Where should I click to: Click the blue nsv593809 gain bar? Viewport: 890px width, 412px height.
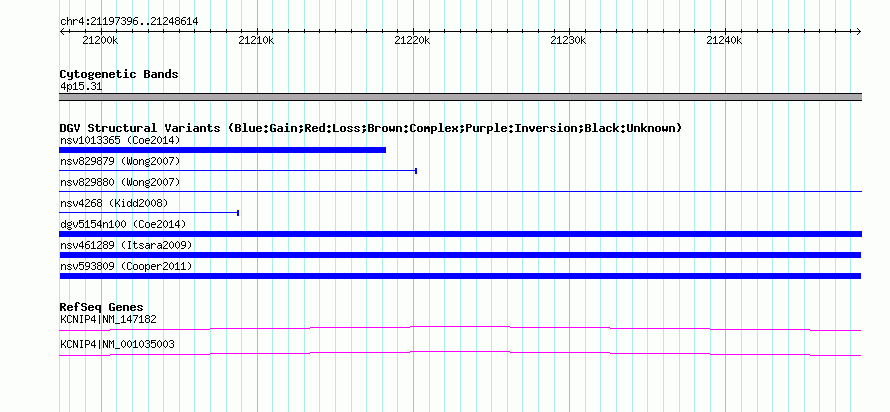coord(460,276)
